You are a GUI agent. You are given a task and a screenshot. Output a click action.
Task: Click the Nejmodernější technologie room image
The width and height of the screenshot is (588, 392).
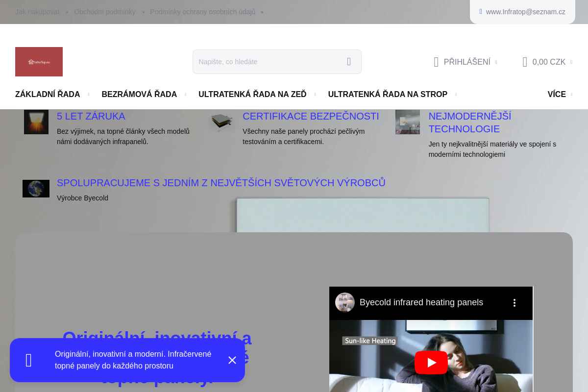click(408, 122)
